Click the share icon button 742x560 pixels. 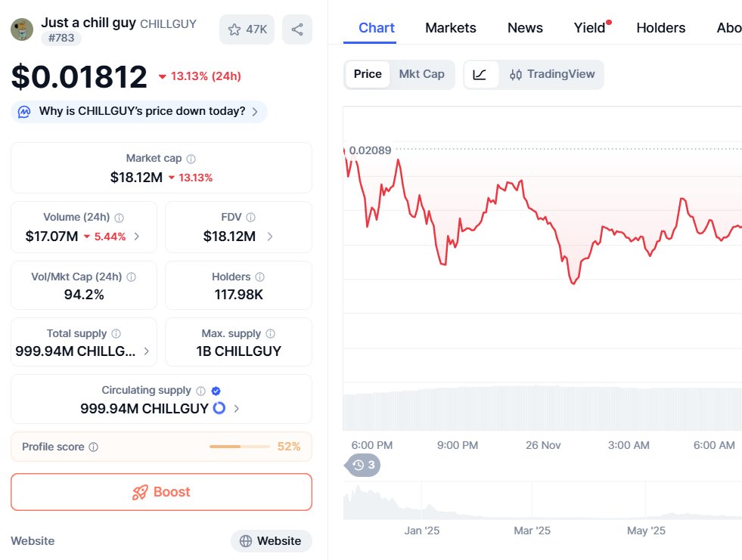pos(297,29)
